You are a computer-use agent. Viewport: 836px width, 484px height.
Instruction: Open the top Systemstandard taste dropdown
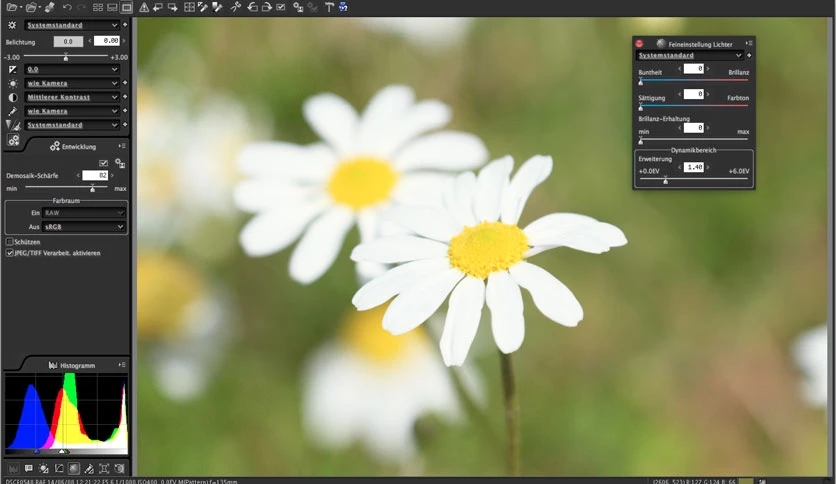[x=71, y=25]
